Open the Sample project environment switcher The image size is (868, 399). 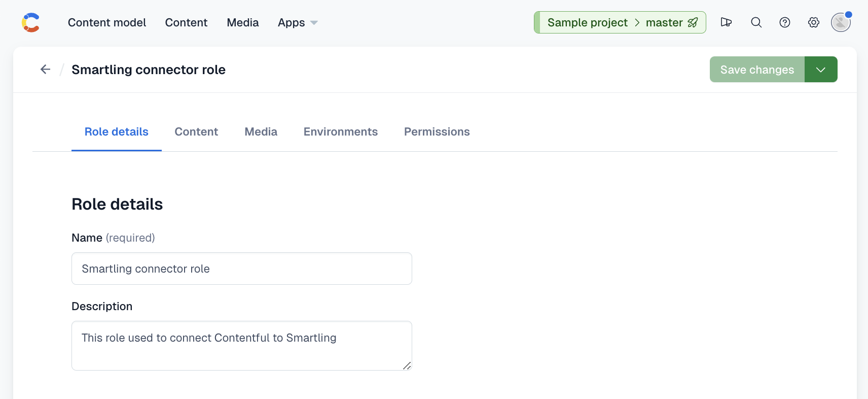pos(620,22)
